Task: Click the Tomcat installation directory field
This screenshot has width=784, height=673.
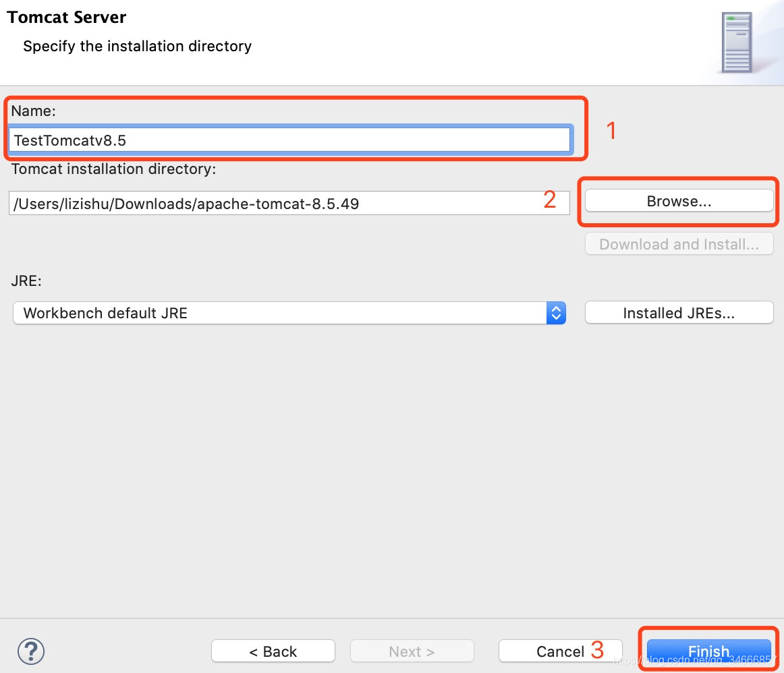Action: click(x=289, y=204)
